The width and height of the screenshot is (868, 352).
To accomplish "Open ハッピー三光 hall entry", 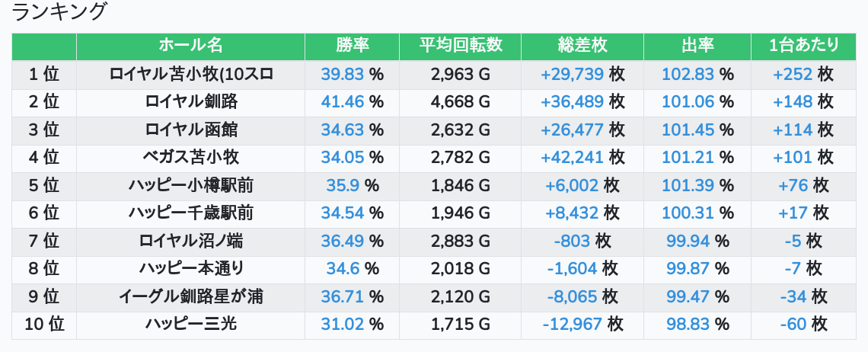I will [190, 324].
